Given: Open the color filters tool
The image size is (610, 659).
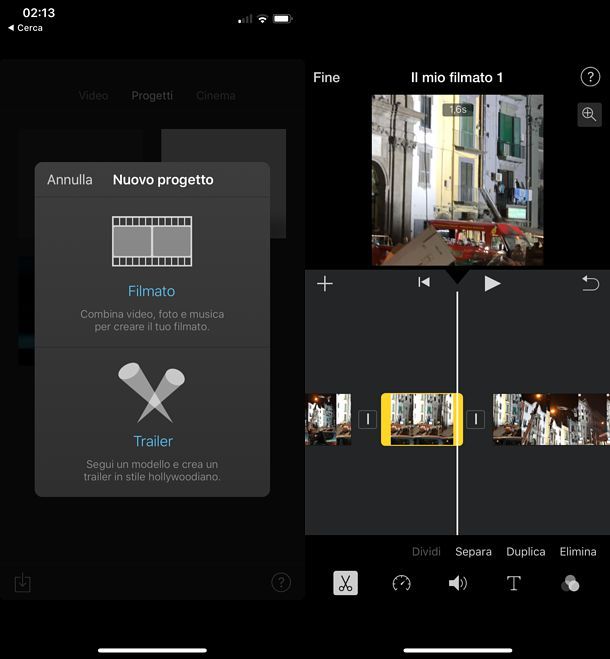Looking at the screenshot, I should (570, 583).
